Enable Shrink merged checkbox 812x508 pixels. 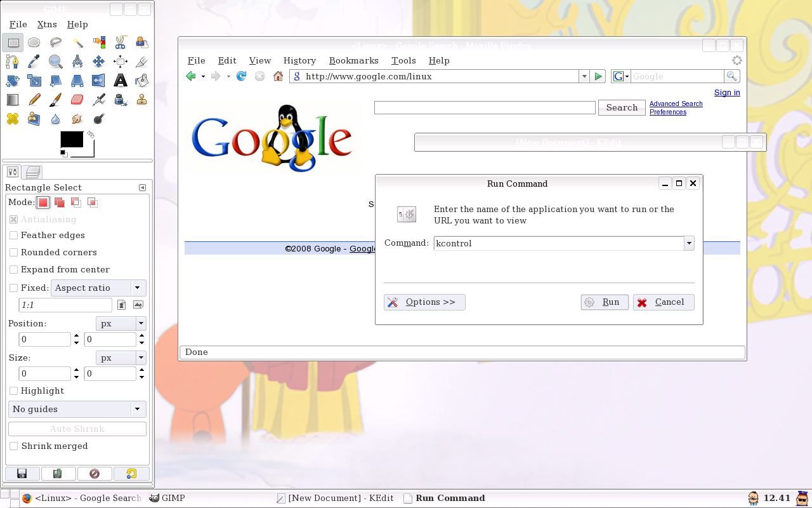click(x=14, y=446)
